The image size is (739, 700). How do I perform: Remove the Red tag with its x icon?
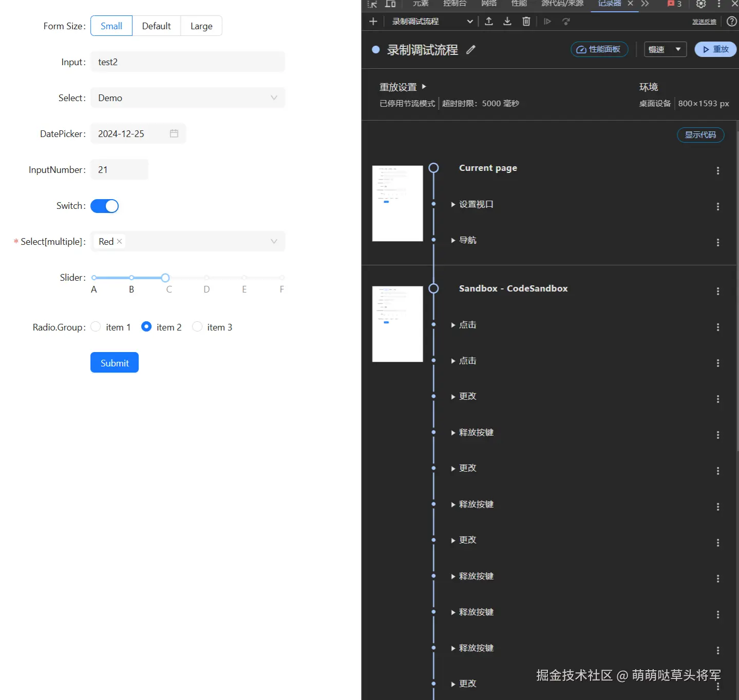pos(119,241)
